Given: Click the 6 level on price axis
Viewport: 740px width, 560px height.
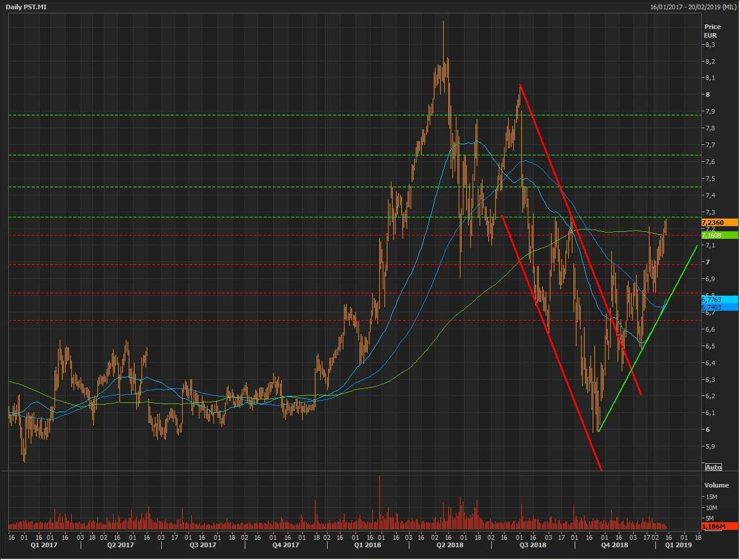Looking at the screenshot, I should pyautogui.click(x=708, y=430).
